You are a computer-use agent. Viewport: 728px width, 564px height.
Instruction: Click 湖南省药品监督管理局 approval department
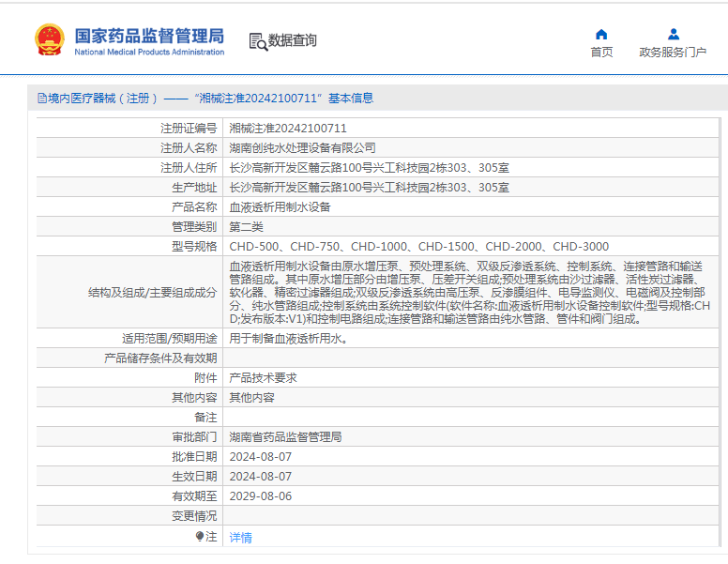[x=285, y=437]
